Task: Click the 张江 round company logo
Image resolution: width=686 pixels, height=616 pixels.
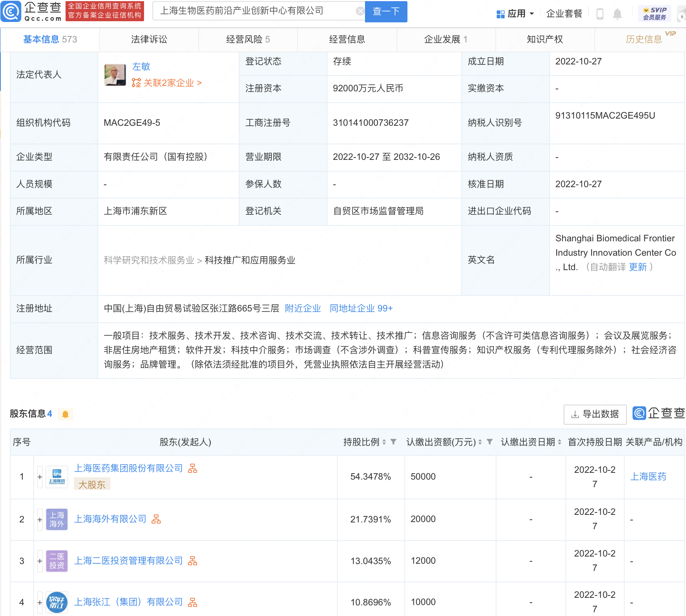Action: tap(57, 602)
